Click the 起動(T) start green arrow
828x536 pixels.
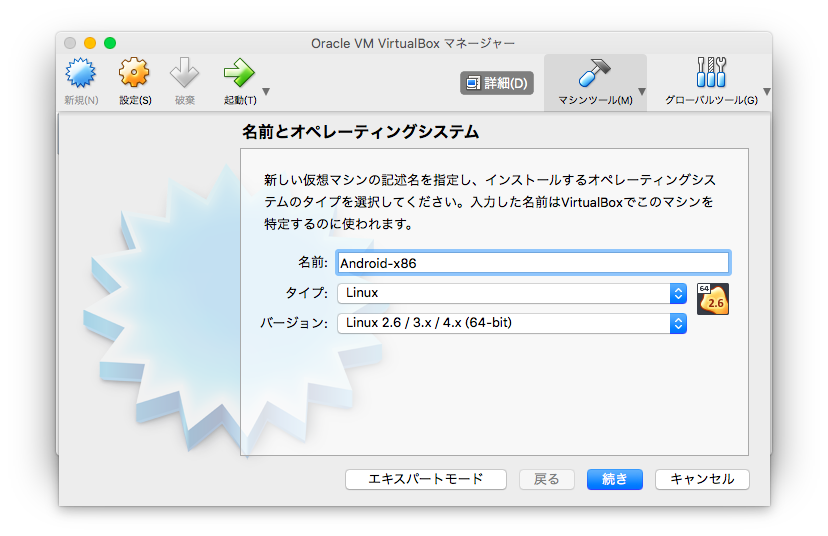(239, 72)
